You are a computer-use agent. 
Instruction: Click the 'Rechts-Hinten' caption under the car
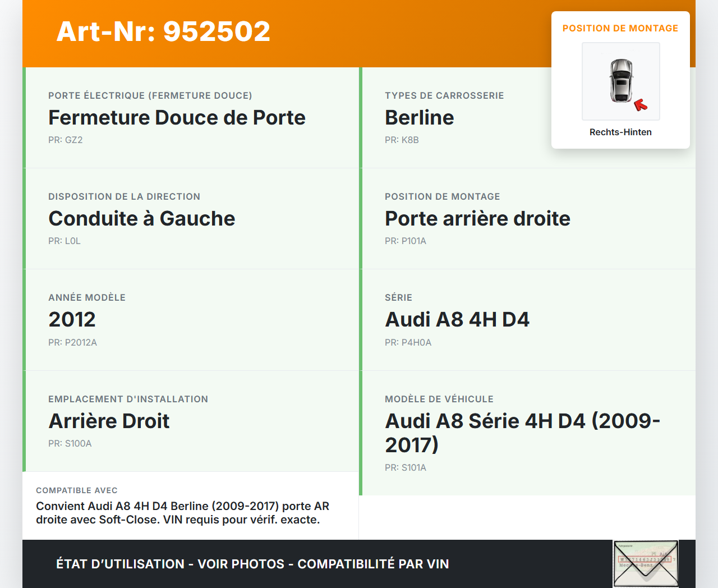[620, 132]
